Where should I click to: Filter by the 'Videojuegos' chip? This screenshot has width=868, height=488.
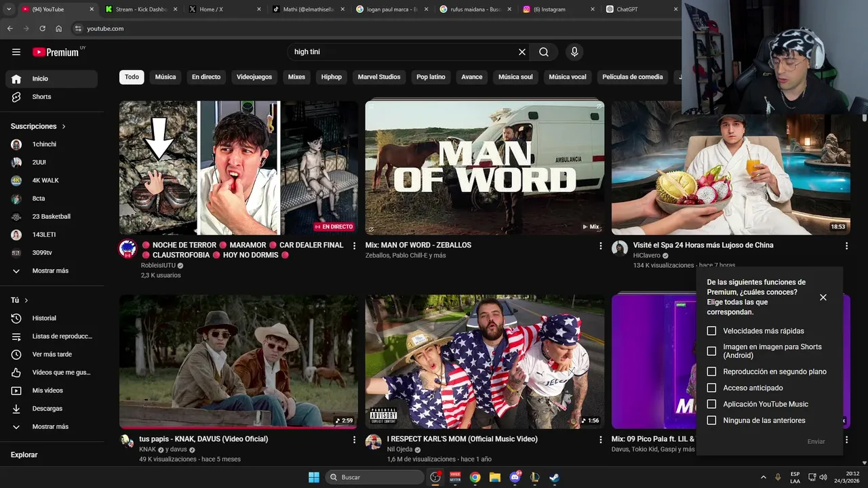coord(254,77)
